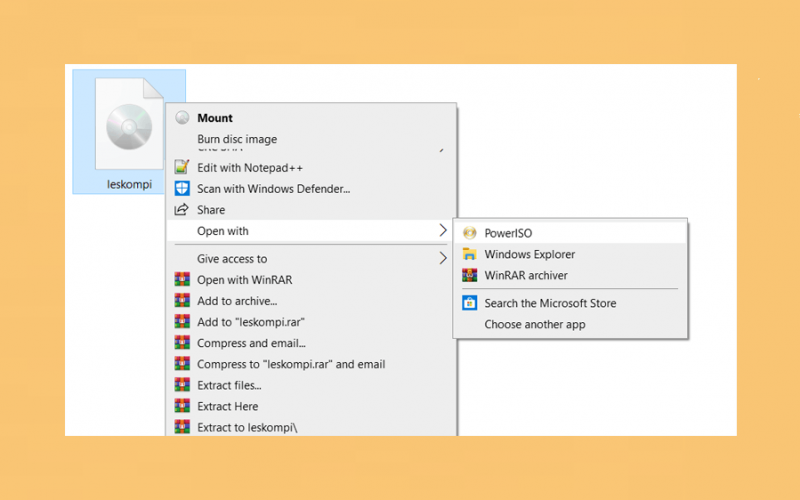Screen dimensions: 800x500
Task: Click the Windows Defender shield icon
Action: [182, 188]
